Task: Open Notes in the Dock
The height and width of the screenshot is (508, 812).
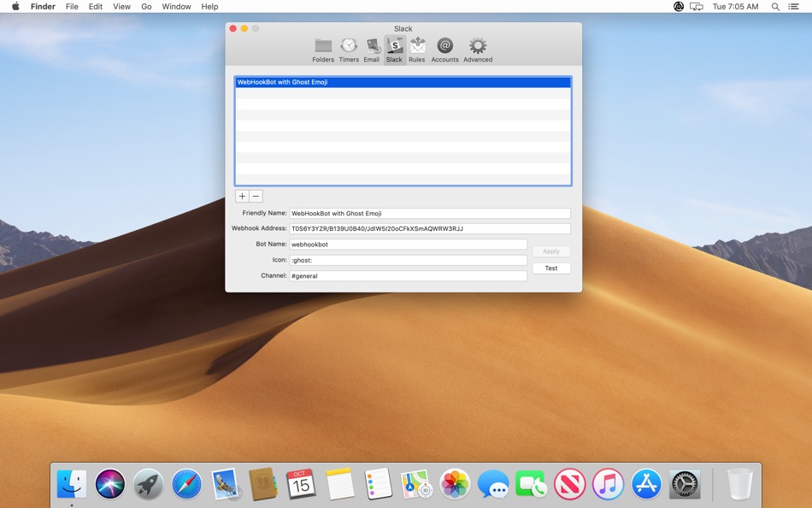Action: point(339,484)
